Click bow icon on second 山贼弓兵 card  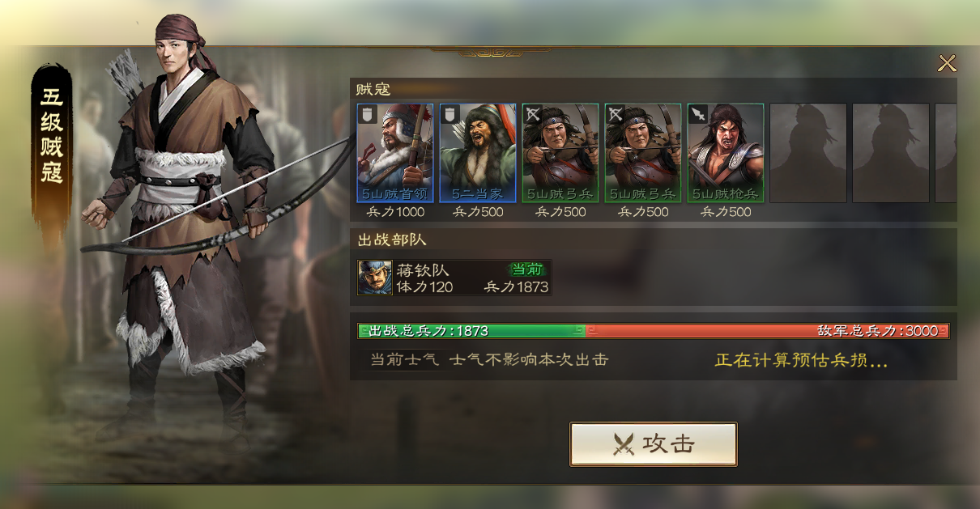pyautogui.click(x=616, y=114)
